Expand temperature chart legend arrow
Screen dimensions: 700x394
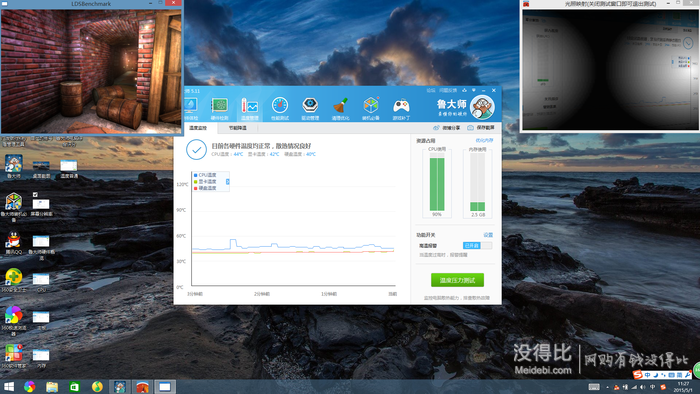pyautogui.click(x=228, y=182)
